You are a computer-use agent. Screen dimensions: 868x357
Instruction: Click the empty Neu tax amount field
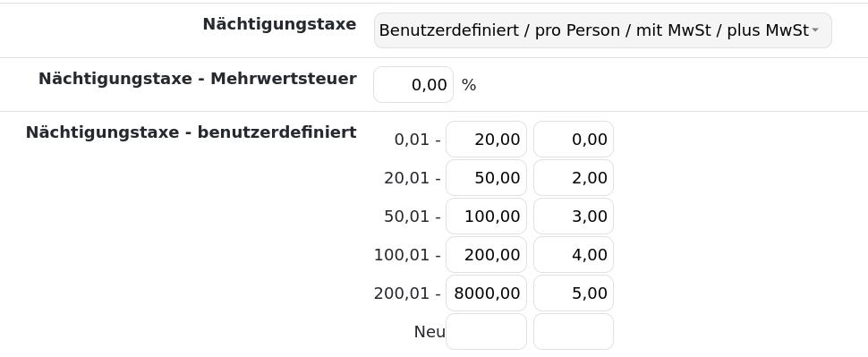574,332
